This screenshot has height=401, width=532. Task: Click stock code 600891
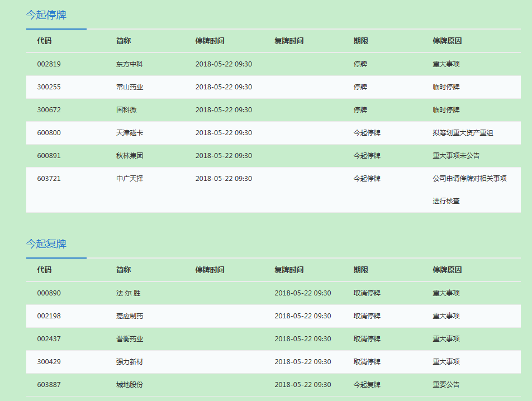pos(49,156)
